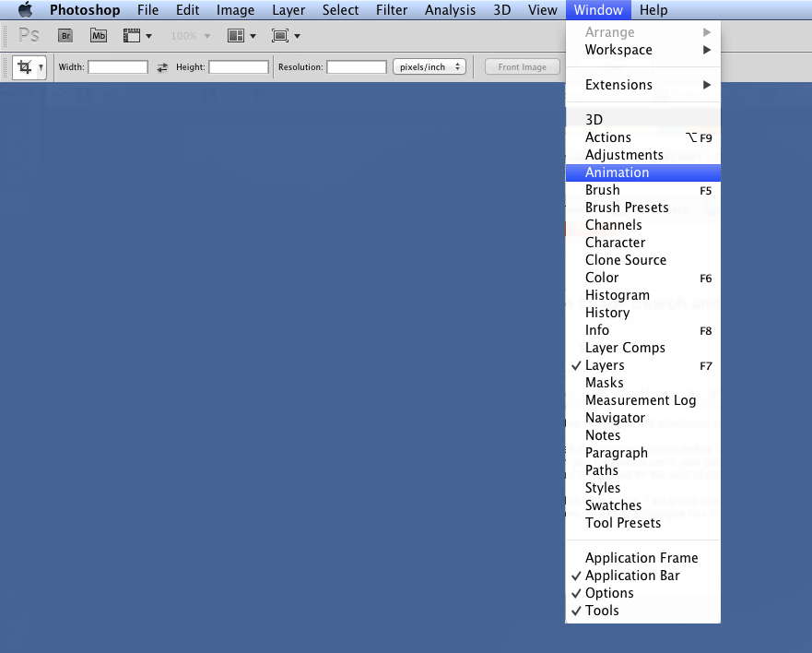Expand the Workspace submenu

coord(643,50)
